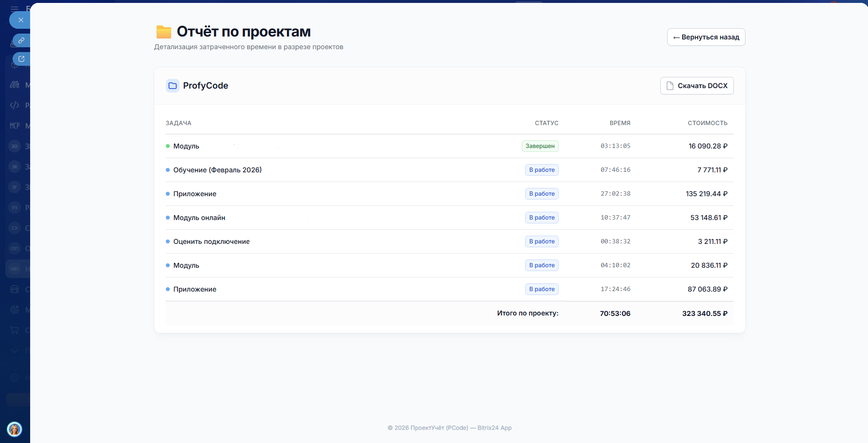Viewport: 868px width, 443px height.
Task: Click the cost 16 090.28 ₽
Action: [x=708, y=146]
